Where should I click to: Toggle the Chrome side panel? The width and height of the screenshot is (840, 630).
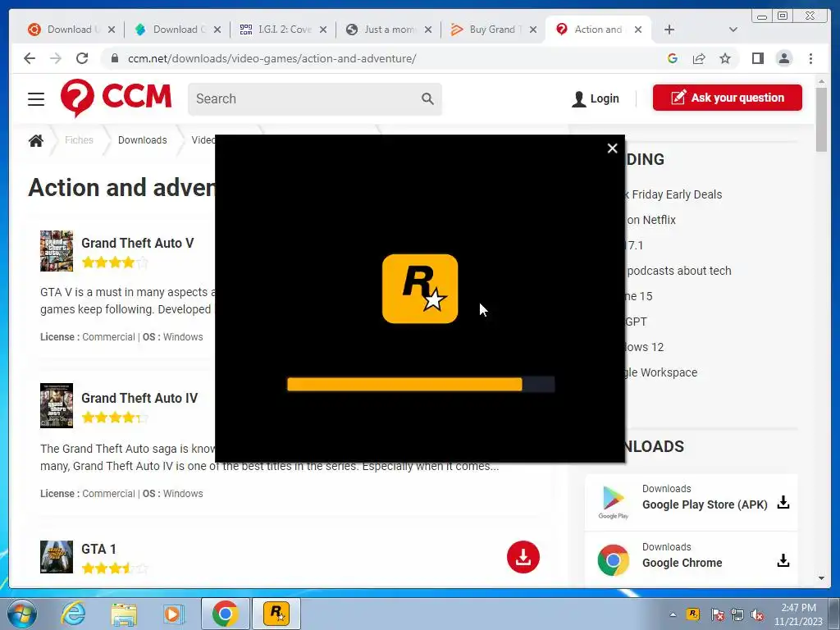pos(757,58)
